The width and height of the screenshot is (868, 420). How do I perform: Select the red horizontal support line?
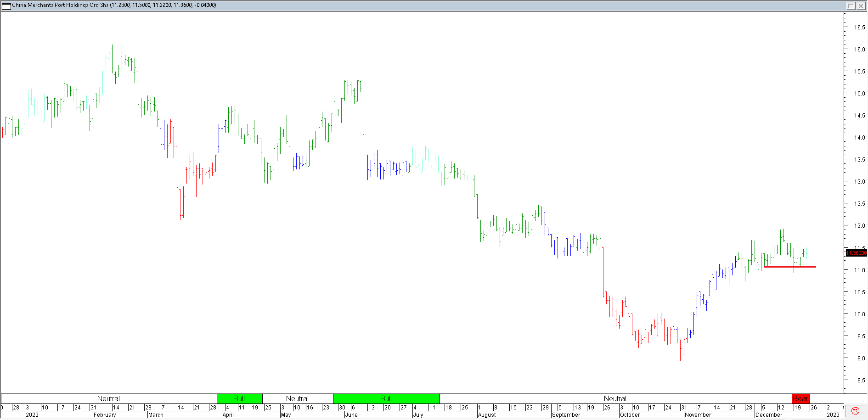coord(790,267)
